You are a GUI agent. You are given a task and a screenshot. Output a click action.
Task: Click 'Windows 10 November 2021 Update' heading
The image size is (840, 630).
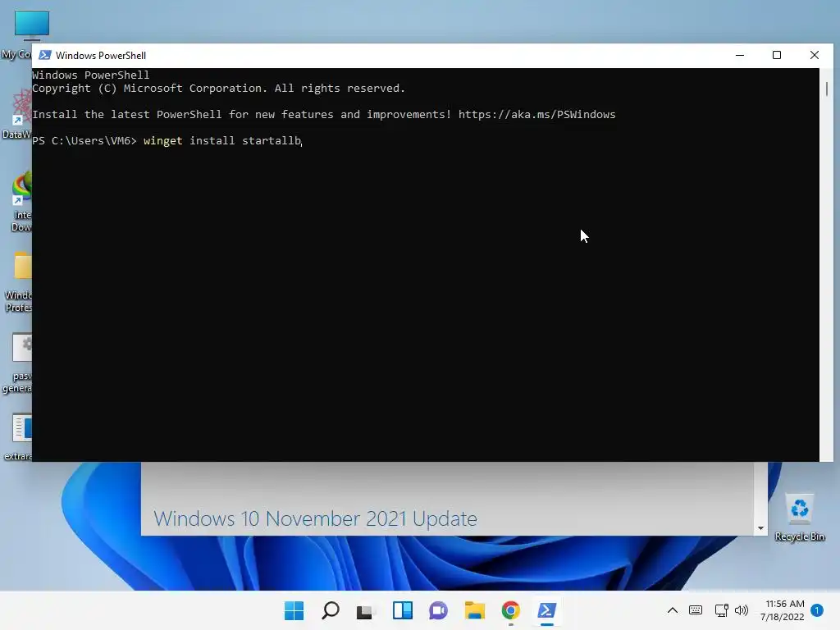315,518
